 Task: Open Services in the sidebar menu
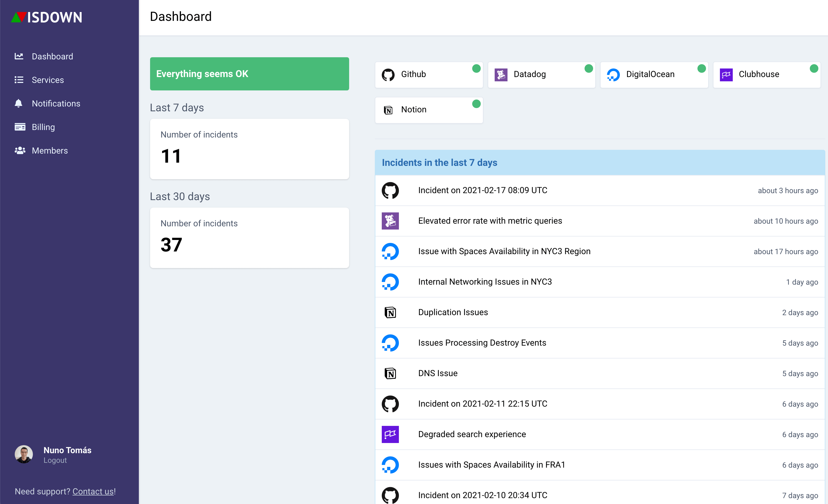[47, 80]
